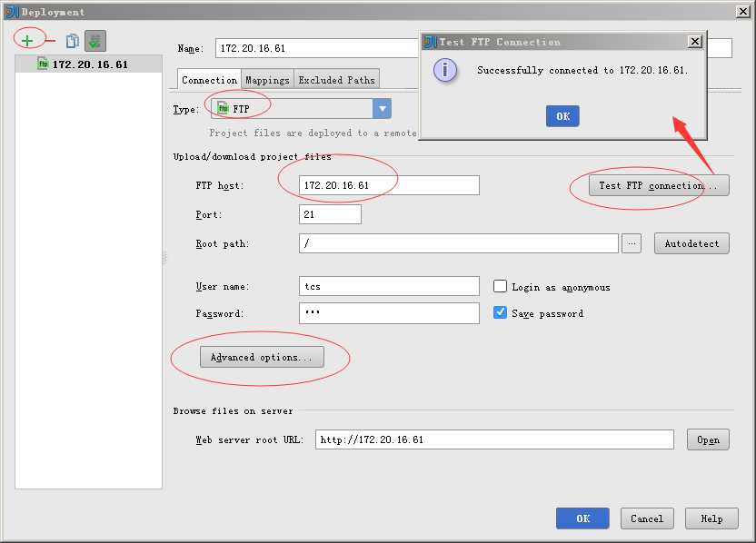Image resolution: width=756 pixels, height=543 pixels.
Task: Copy the selected server configuration icon
Action: tap(73, 41)
